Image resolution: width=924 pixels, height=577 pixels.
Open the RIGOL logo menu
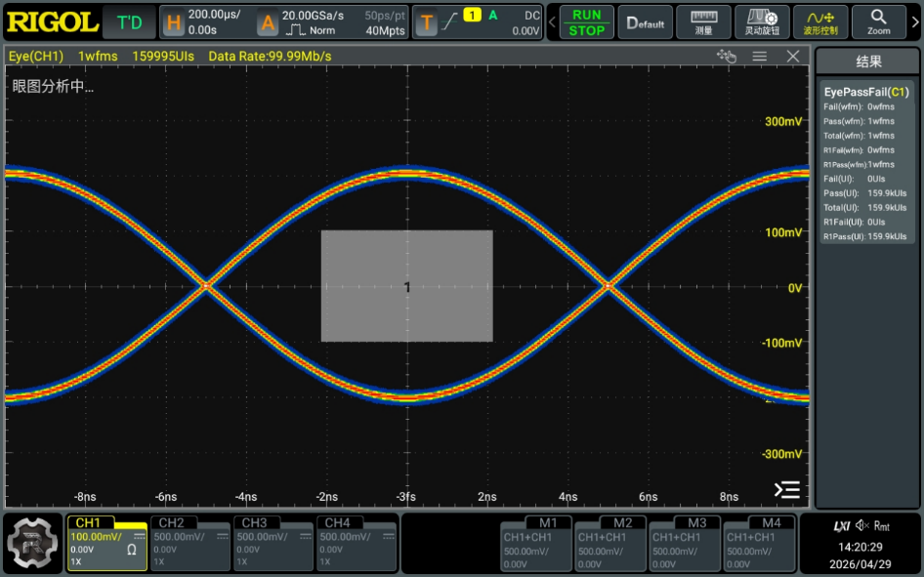click(x=52, y=22)
